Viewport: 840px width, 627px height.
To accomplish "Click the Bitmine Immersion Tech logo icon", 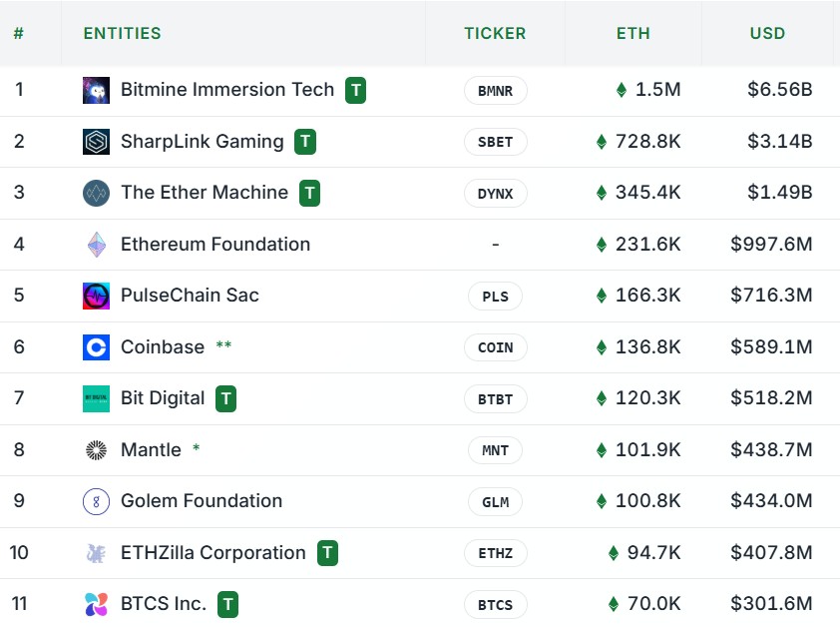I will point(96,90).
